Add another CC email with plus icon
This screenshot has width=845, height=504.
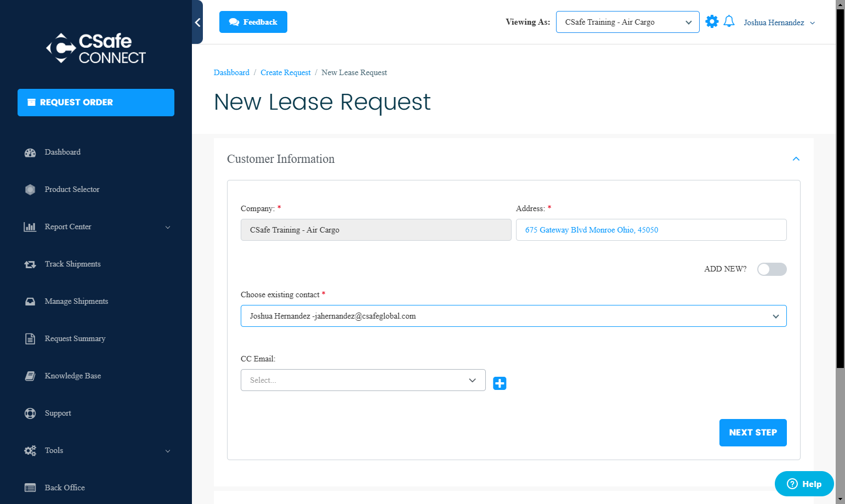(500, 383)
